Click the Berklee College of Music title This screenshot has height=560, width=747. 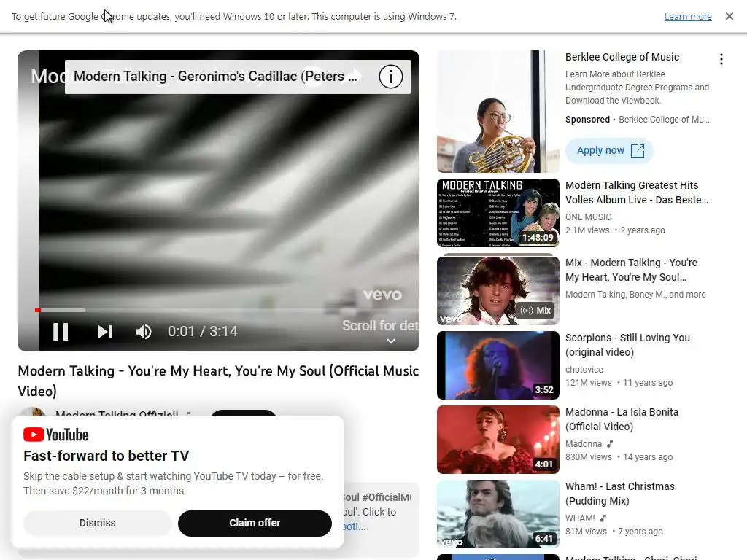(622, 57)
